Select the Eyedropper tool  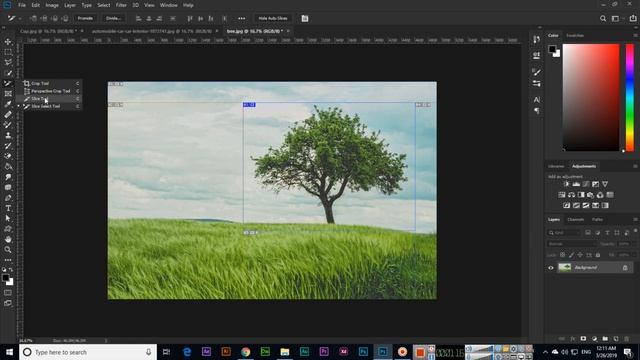[x=8, y=104]
